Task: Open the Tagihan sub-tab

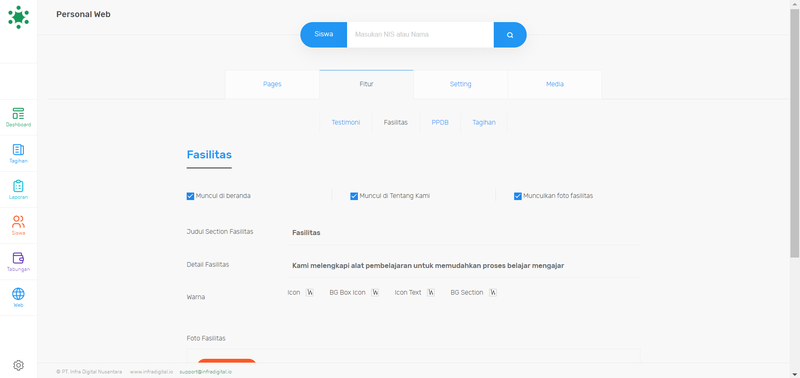Action: tap(484, 122)
